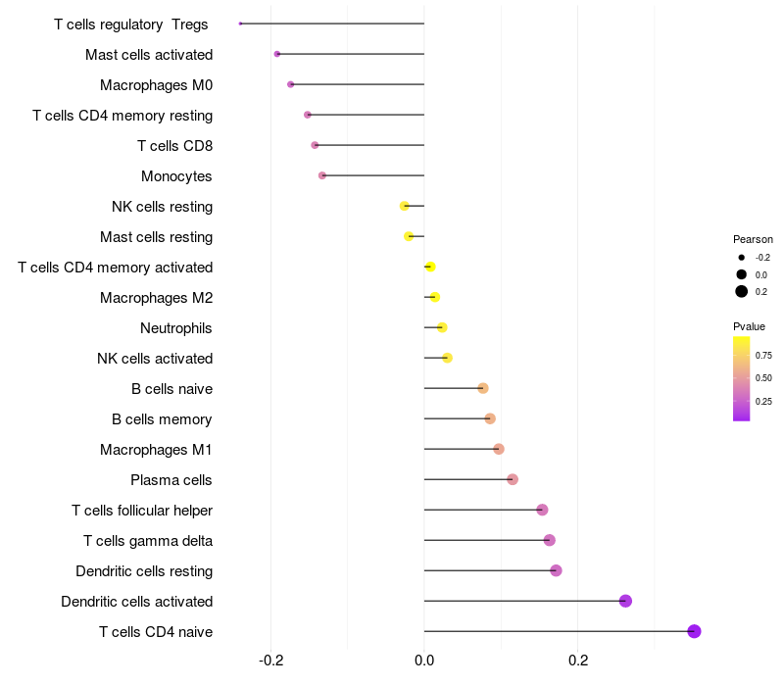Click the T cells gamma delta dot
The width and height of the screenshot is (784, 686).
coord(550,540)
